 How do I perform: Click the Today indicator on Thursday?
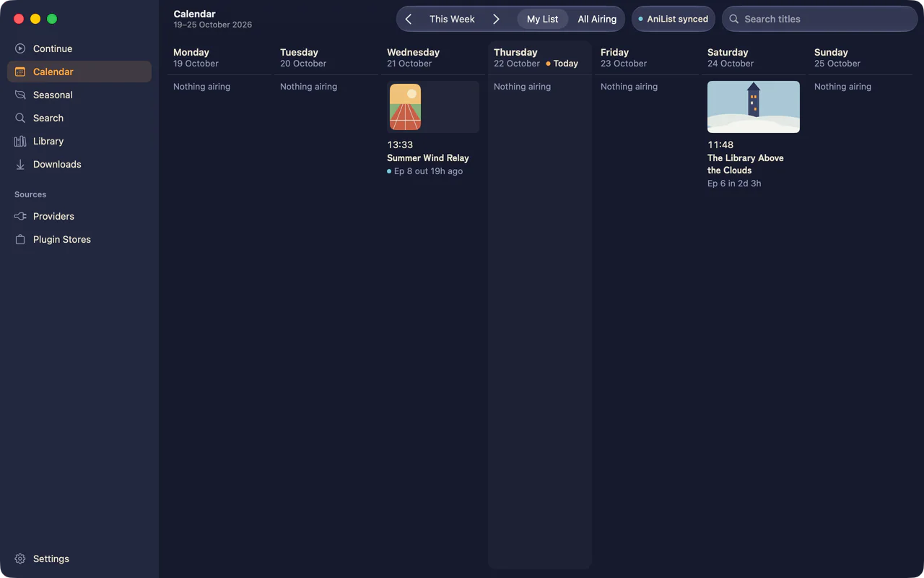click(562, 64)
